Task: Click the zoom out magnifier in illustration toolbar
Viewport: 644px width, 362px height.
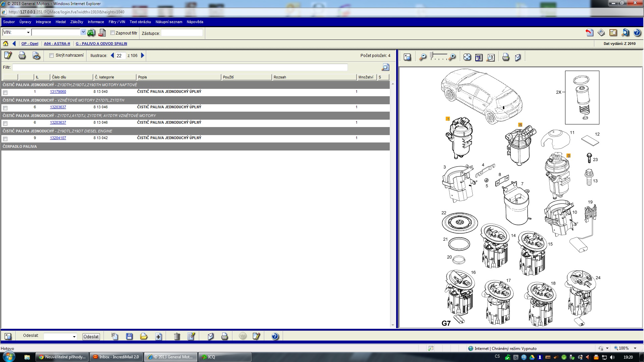Action: click(423, 57)
